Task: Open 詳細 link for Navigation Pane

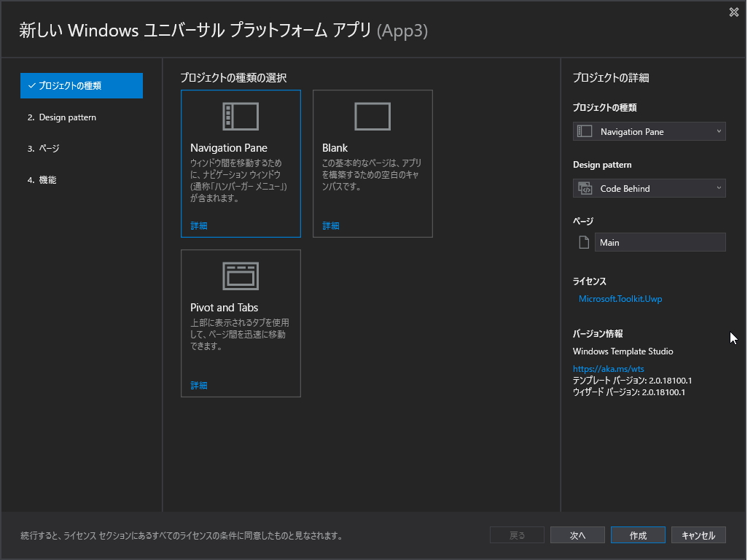Action: point(199,226)
